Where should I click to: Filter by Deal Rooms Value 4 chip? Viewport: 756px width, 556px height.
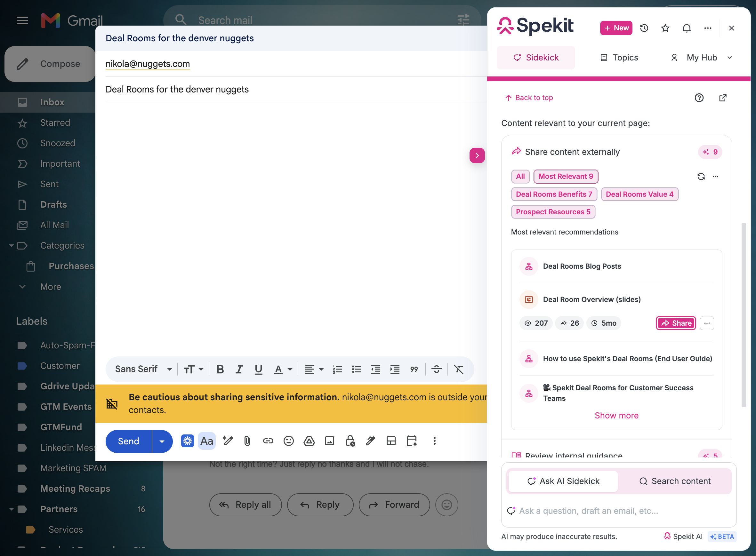point(639,194)
